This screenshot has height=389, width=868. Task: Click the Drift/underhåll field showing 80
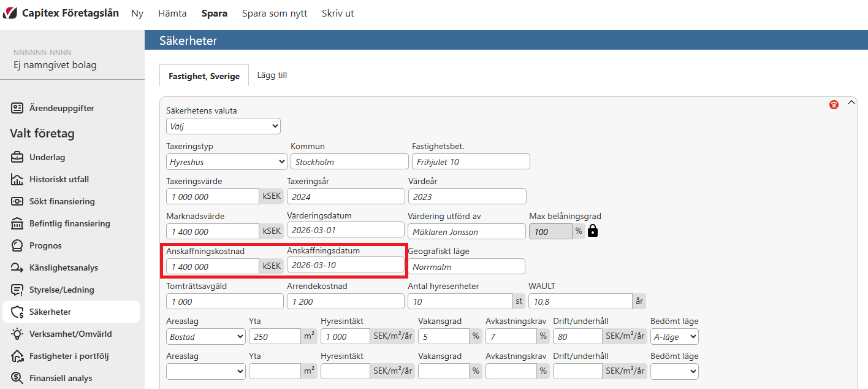577,336
